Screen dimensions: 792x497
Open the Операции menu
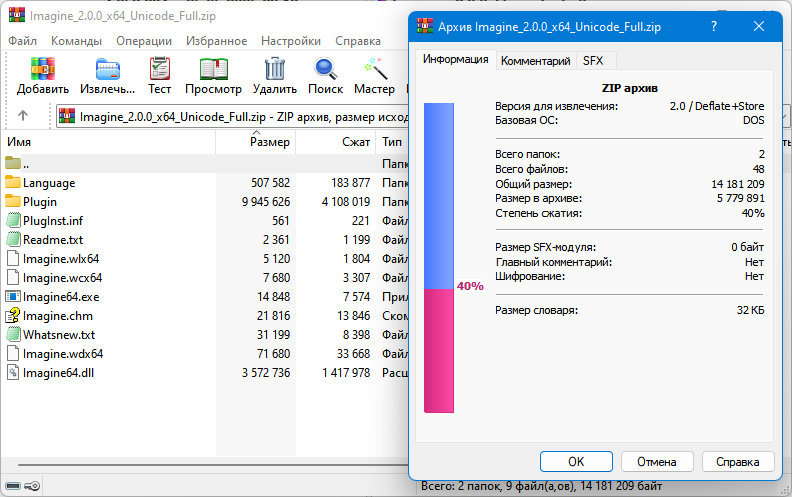pyautogui.click(x=144, y=41)
